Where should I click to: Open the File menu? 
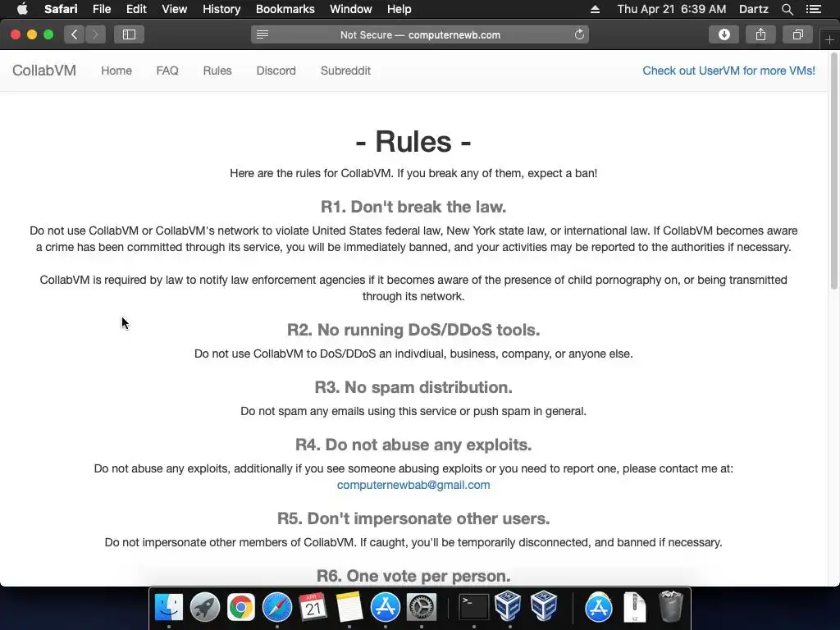[101, 9]
